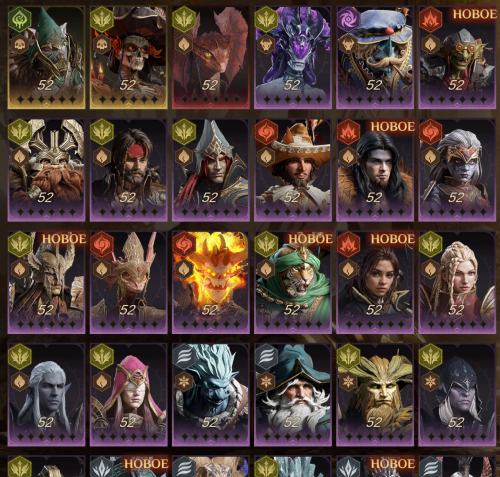Click the wind faction icon on the old wizard
The height and width of the screenshot is (477, 500).
(x=266, y=357)
